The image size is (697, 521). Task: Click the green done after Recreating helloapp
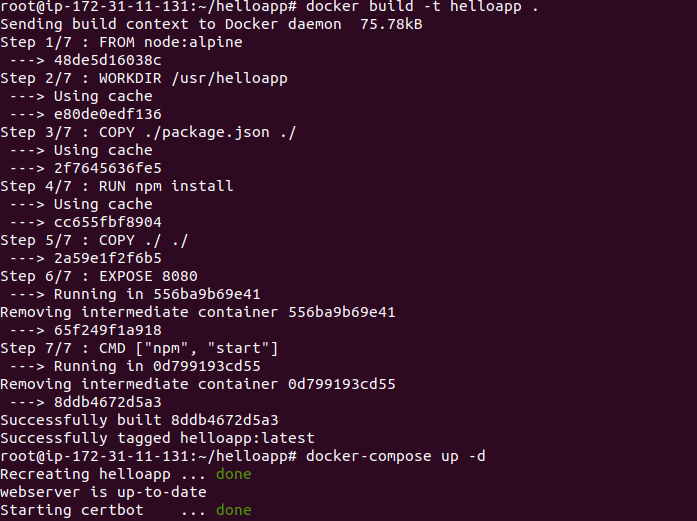point(233,474)
